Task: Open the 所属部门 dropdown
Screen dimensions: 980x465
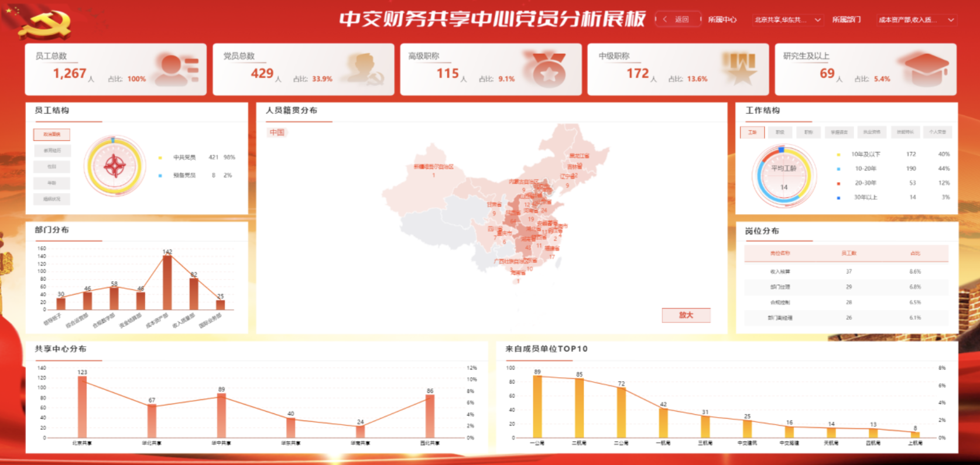Action: pos(916,20)
